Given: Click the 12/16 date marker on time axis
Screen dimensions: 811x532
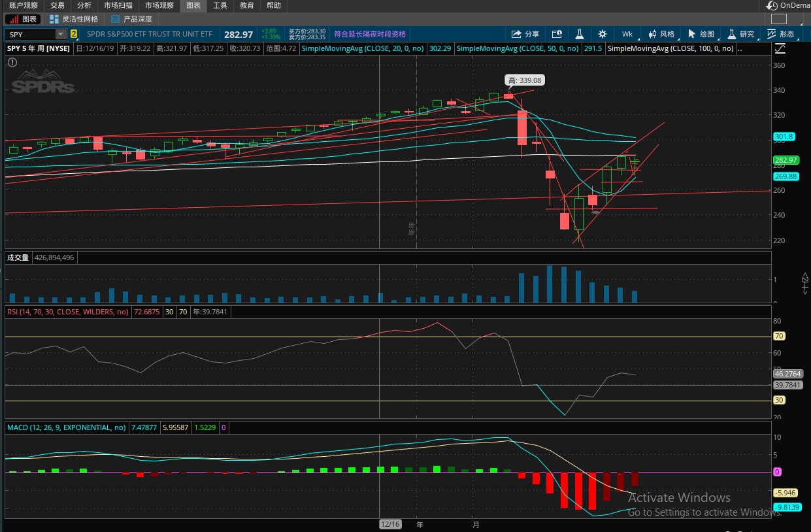Looking at the screenshot, I should point(390,524).
